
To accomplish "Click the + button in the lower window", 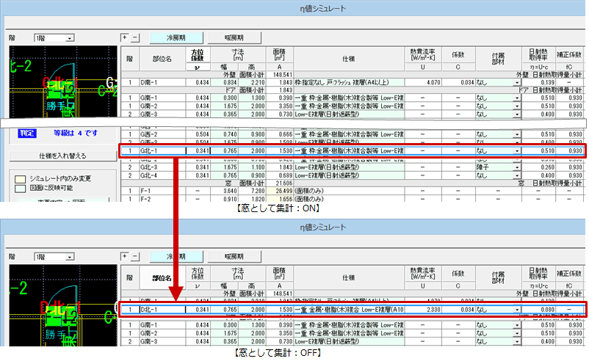I will click(125, 256).
